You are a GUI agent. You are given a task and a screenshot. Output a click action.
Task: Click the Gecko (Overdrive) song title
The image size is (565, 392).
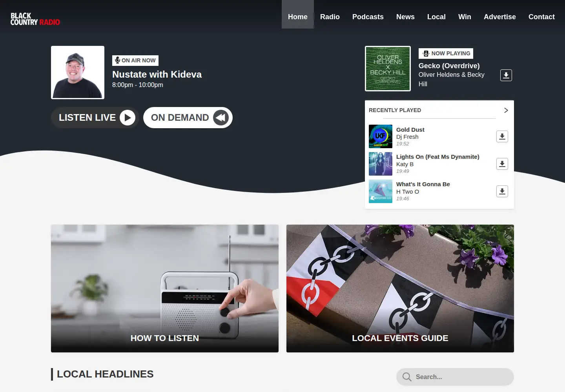(449, 66)
